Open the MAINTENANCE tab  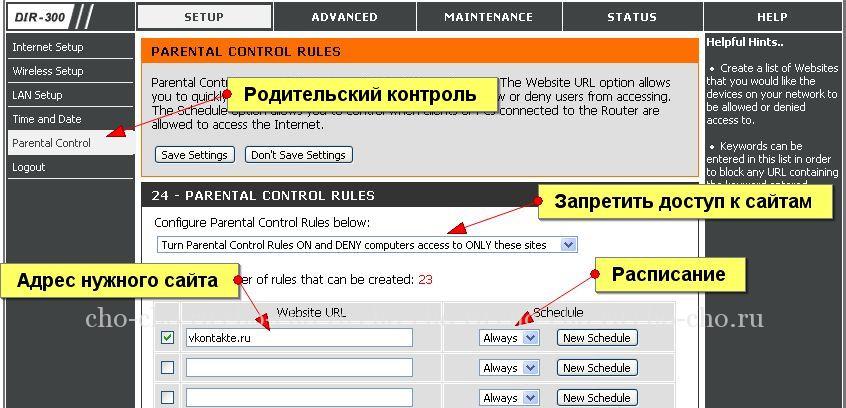pyautogui.click(x=488, y=17)
